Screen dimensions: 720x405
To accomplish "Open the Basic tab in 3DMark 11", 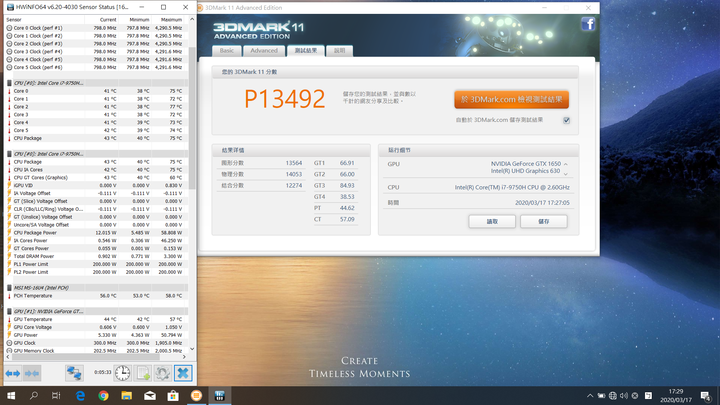I will [226, 51].
